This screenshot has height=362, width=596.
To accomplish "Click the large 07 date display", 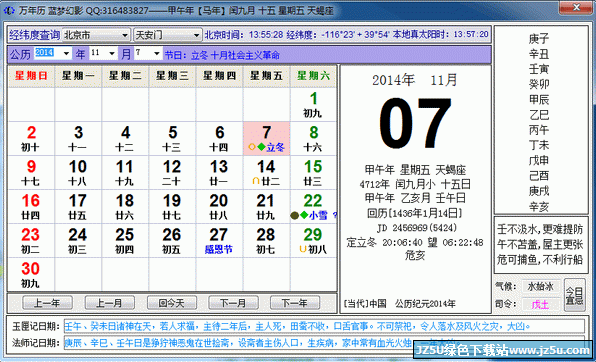I will click(415, 124).
